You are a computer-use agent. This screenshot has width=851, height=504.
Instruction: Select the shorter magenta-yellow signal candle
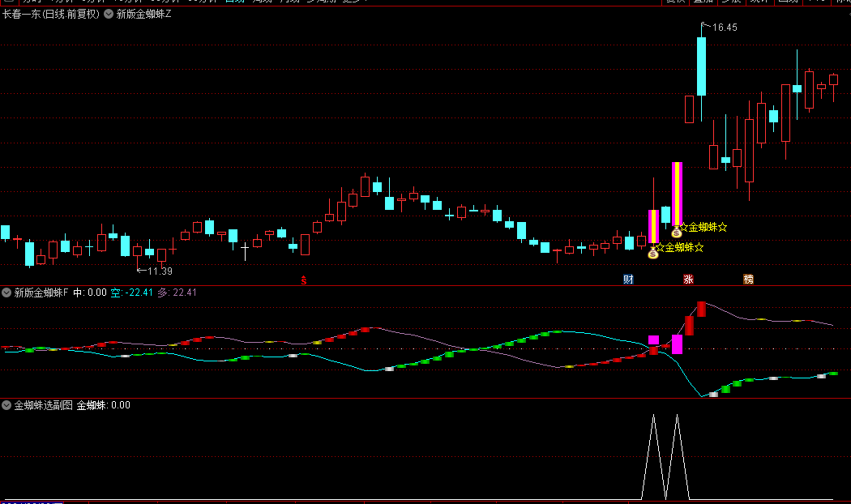pyautogui.click(x=653, y=226)
